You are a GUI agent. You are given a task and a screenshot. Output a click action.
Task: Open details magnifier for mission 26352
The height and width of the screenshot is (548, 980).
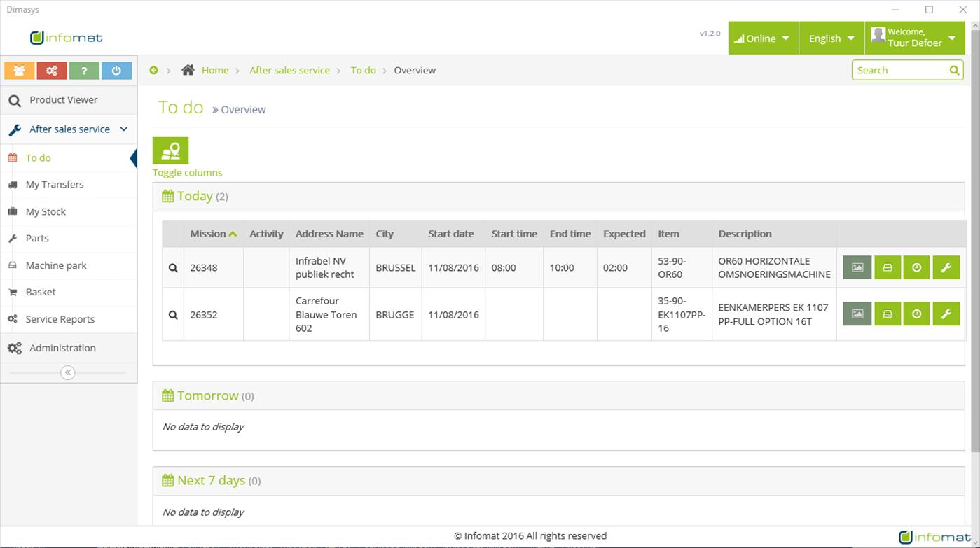point(173,314)
